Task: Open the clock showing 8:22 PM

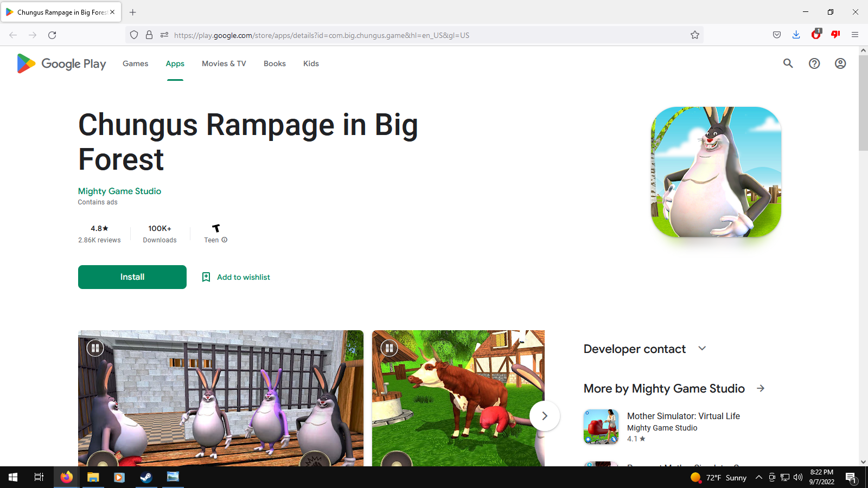Action: click(822, 477)
